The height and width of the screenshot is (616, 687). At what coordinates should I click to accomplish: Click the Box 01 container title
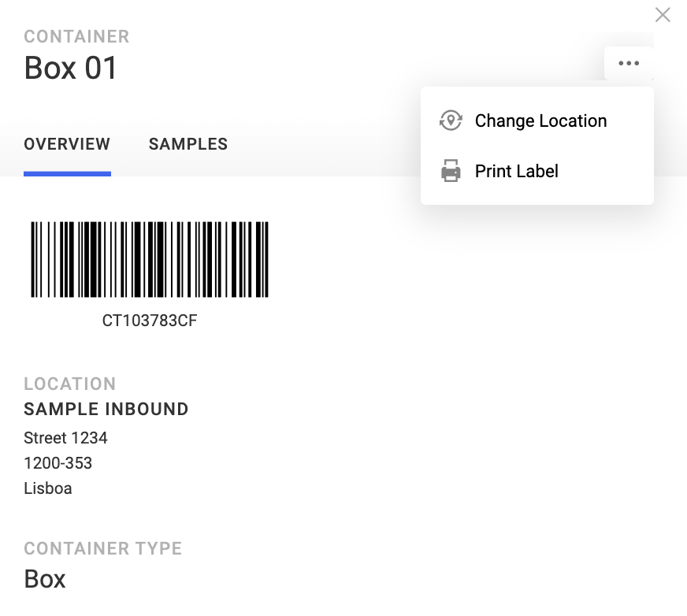click(x=71, y=68)
